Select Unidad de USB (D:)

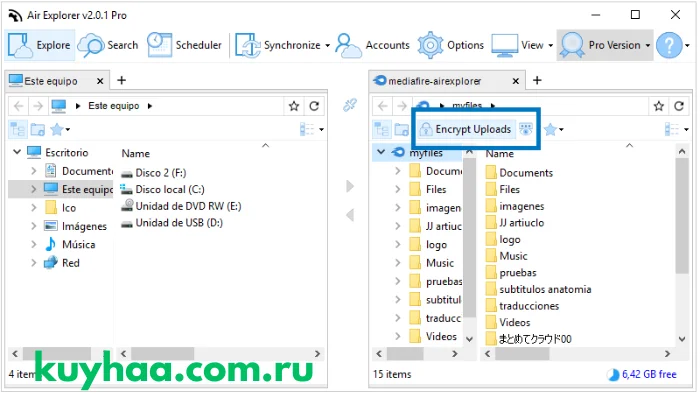point(172,223)
